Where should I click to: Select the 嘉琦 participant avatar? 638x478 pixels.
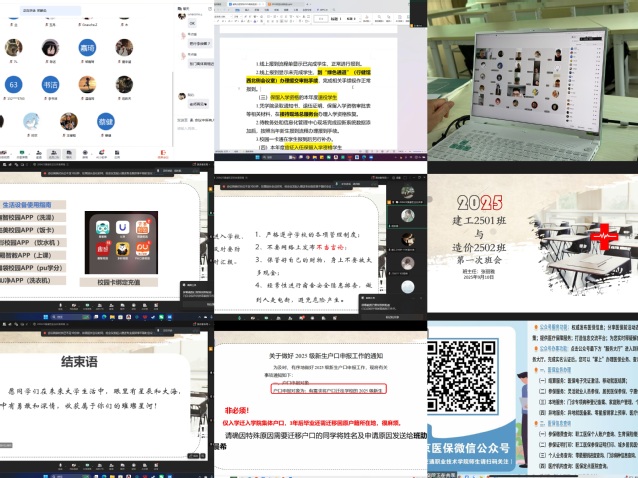(87, 48)
